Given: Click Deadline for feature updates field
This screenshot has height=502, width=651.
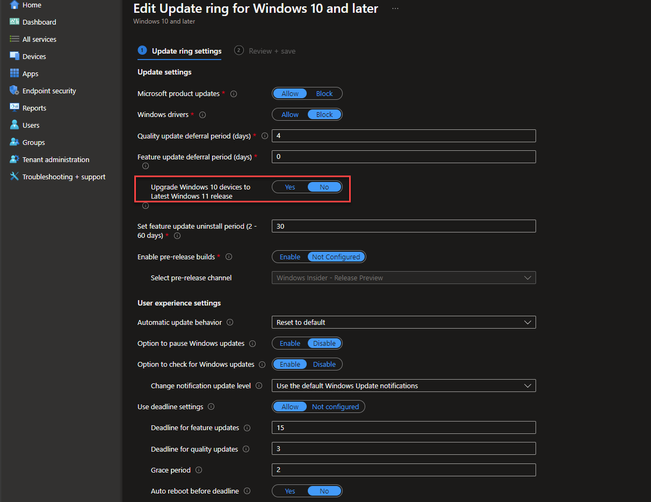Looking at the screenshot, I should [404, 428].
